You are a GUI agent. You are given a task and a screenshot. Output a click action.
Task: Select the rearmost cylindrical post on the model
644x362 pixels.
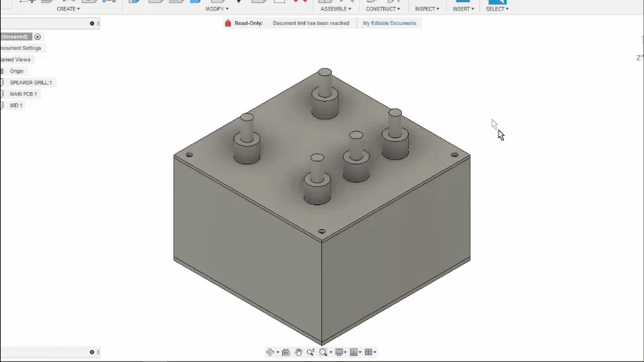tap(325, 94)
